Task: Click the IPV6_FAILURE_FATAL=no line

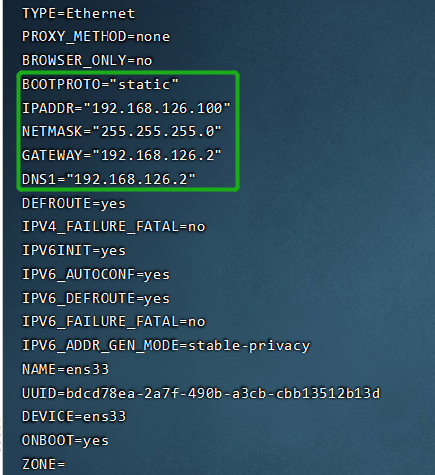Action: click(113, 322)
